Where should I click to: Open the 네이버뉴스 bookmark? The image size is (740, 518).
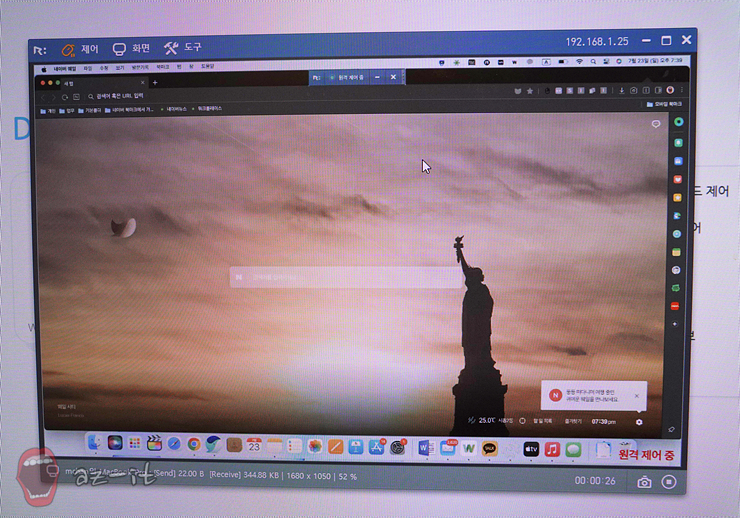point(173,109)
